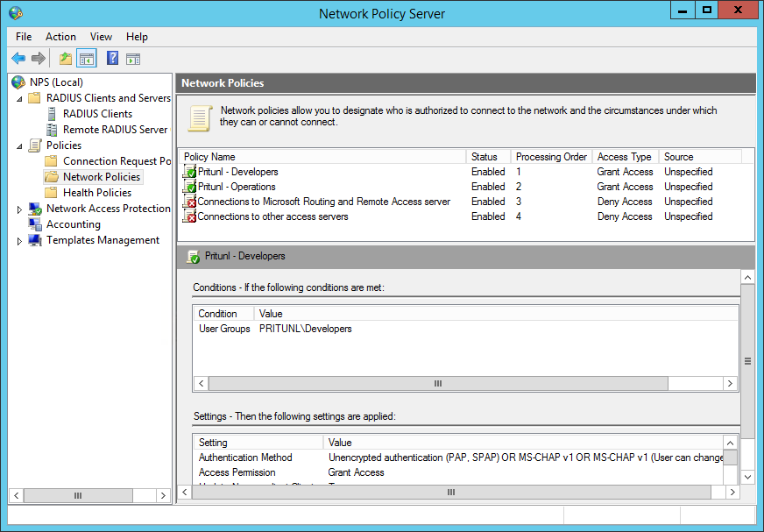The width and height of the screenshot is (764, 532).
Task: Toggle the Show/Hide Action Pane icon
Action: 133,59
